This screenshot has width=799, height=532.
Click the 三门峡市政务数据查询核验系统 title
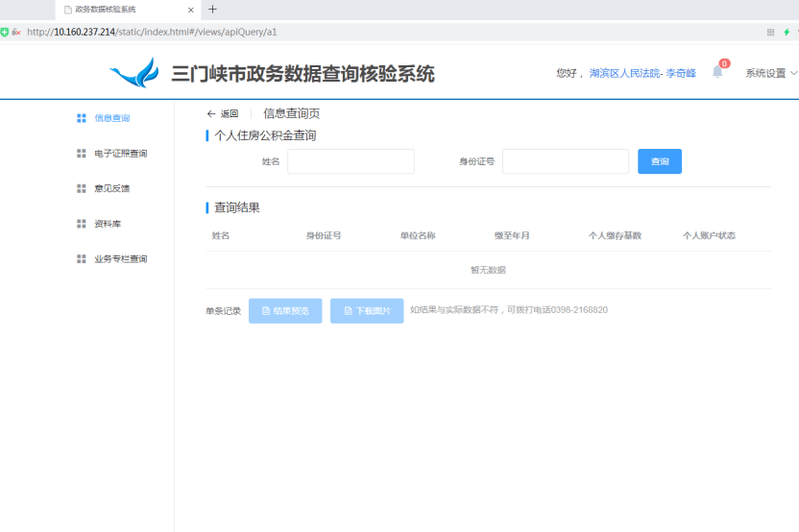click(303, 74)
